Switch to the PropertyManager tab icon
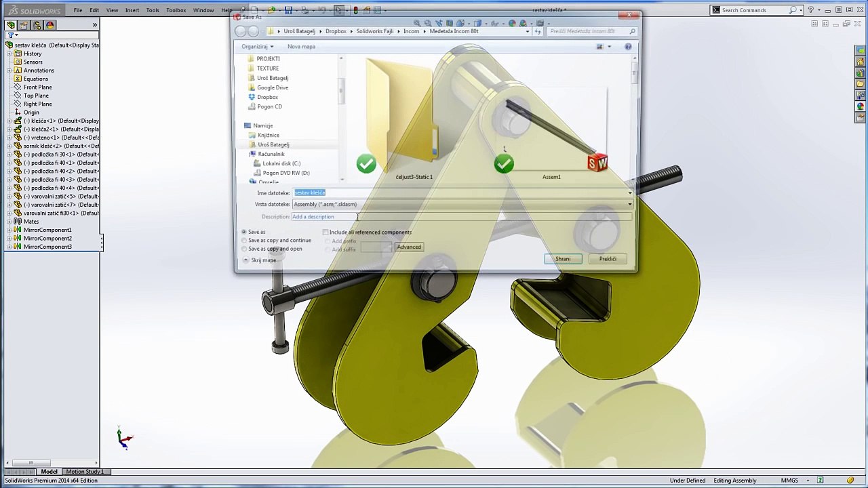The width and height of the screenshot is (868, 488). [x=24, y=25]
